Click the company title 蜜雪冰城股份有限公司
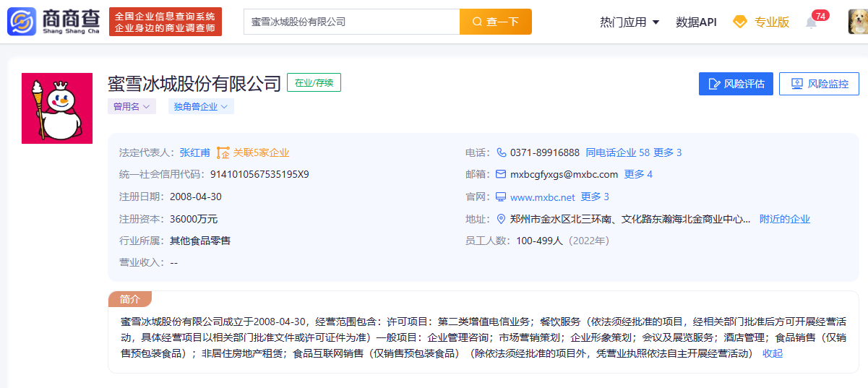 [194, 84]
